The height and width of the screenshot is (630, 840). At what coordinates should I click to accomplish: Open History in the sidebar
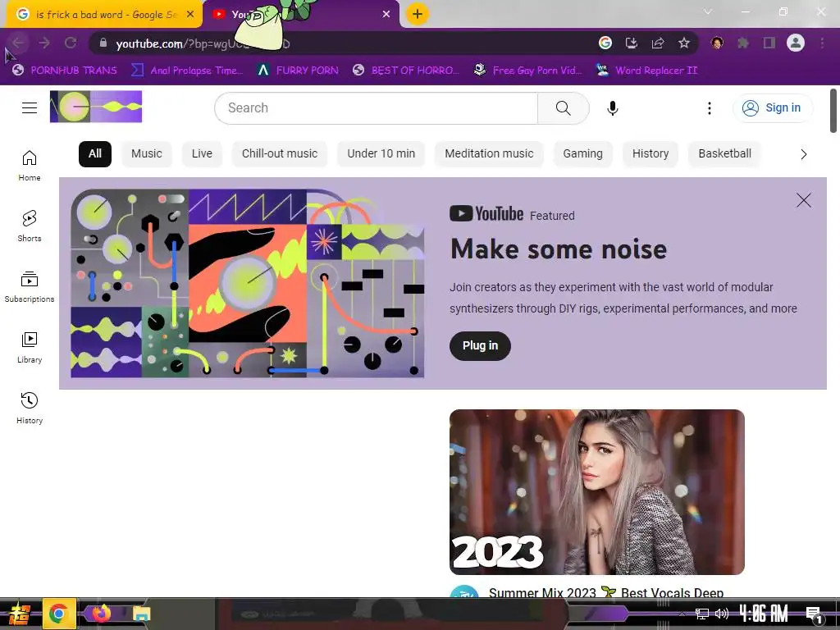pyautogui.click(x=30, y=408)
